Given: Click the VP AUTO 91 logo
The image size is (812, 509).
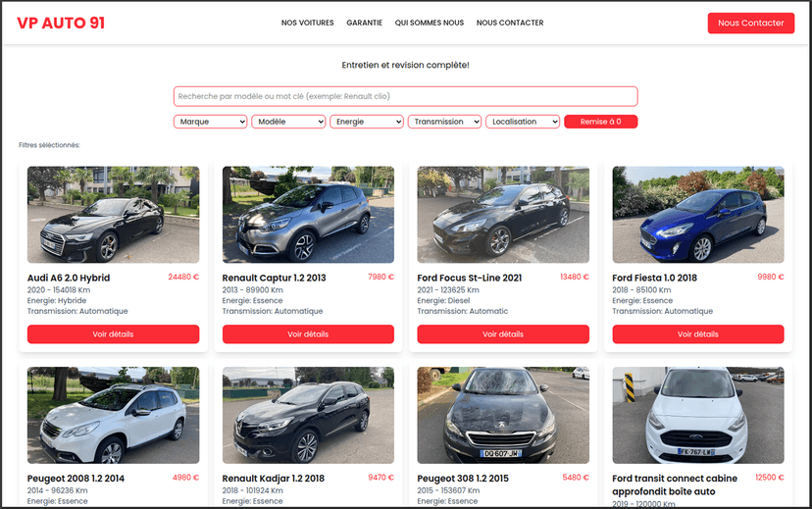Looking at the screenshot, I should coord(61,23).
